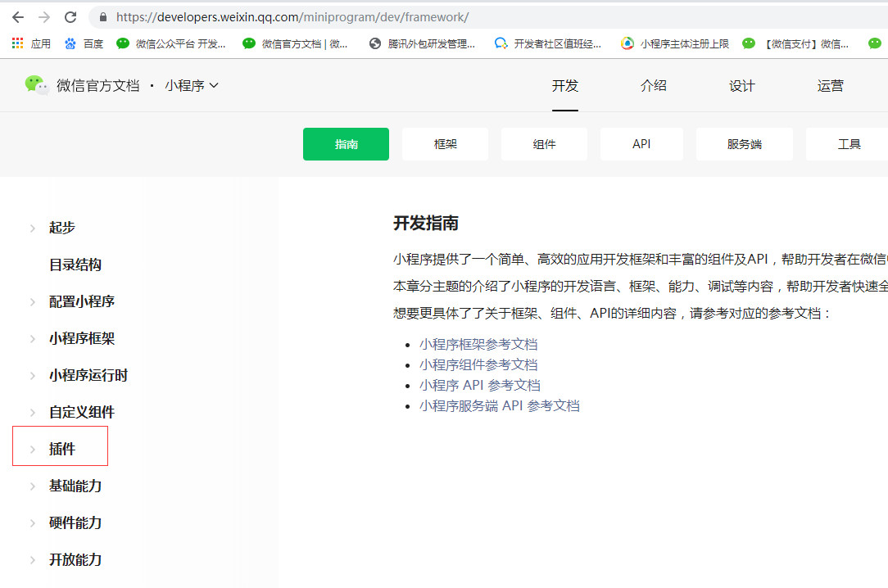The width and height of the screenshot is (888, 588).
Task: Open the Baidu bookmark
Action: pyautogui.click(x=84, y=43)
